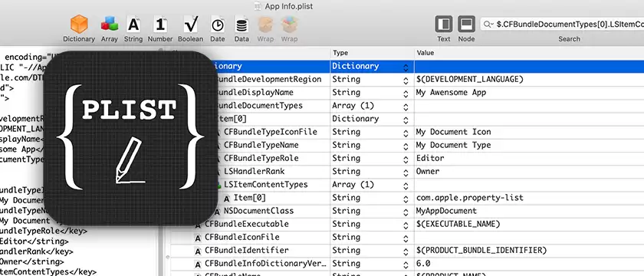Click the empty value cell of CFBundleIconFile
Screen dimensions: 644x276
(x=529, y=237)
